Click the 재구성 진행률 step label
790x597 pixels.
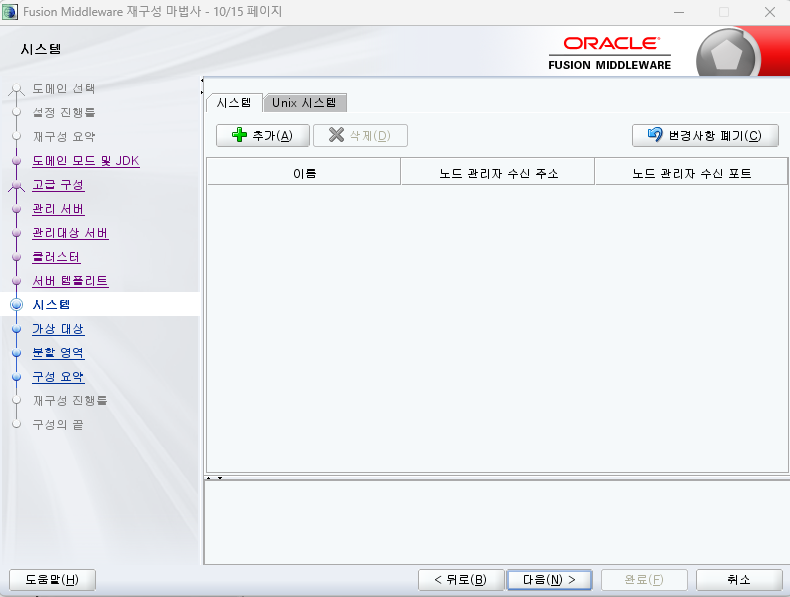[x=70, y=401]
